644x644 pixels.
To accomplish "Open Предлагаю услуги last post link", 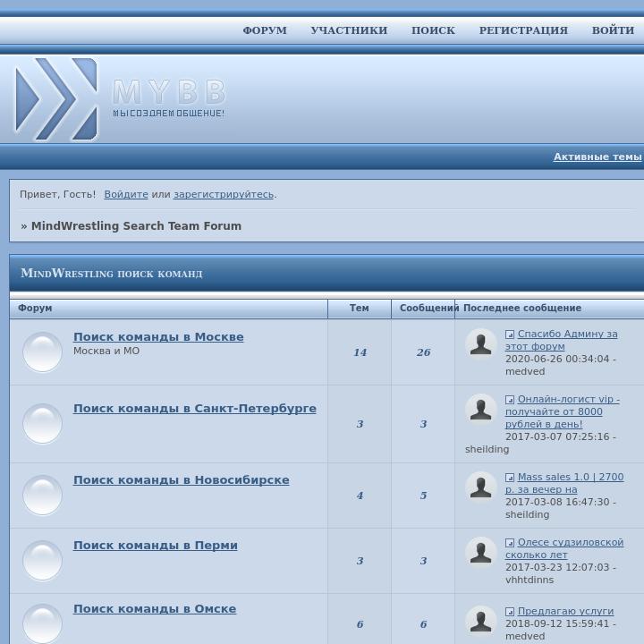I will (565, 611).
